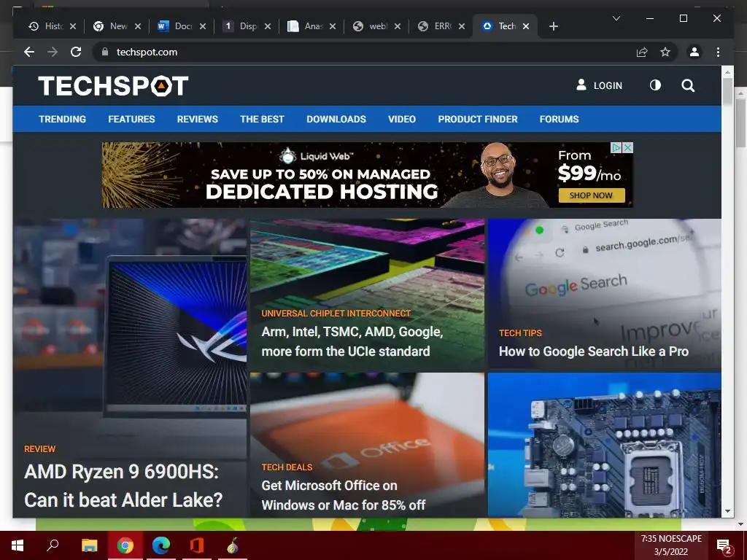Open the Chrome profile avatar
747x560 pixels.
(694, 52)
